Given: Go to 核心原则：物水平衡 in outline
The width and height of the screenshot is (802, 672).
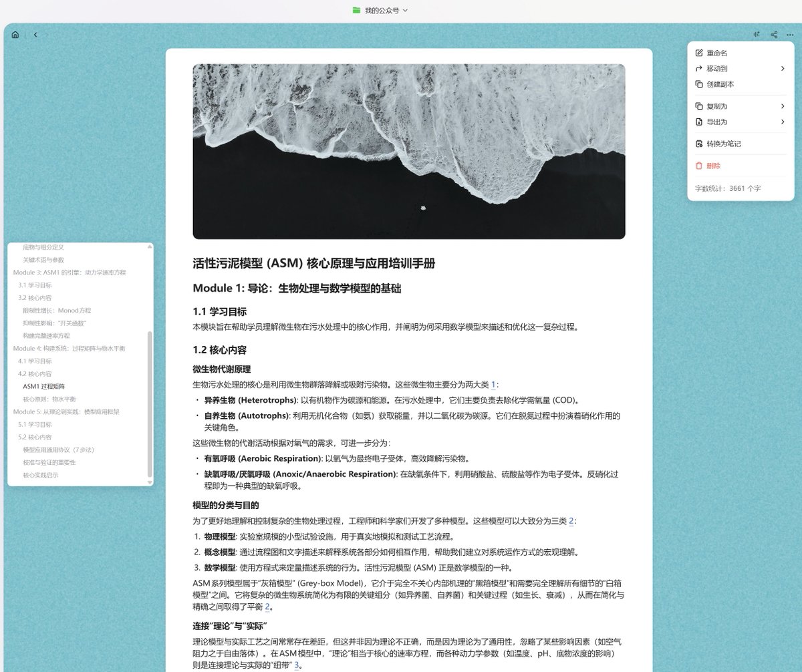Looking at the screenshot, I should coord(48,399).
